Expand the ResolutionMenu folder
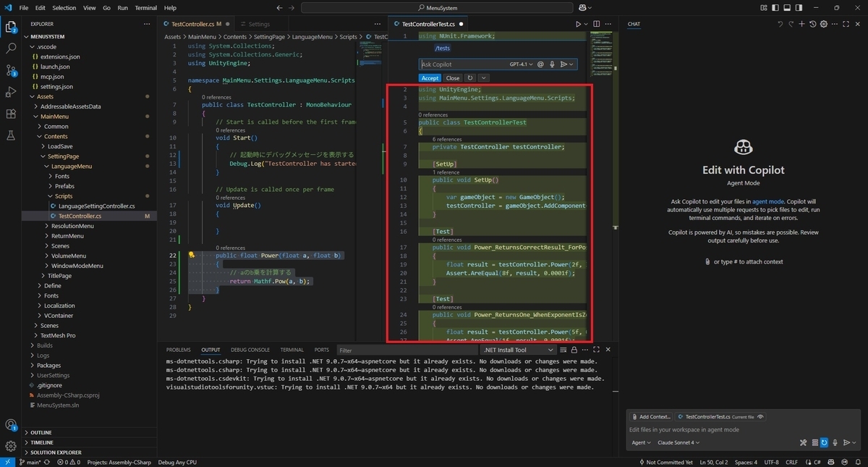This screenshot has height=467, width=868. pyautogui.click(x=72, y=226)
